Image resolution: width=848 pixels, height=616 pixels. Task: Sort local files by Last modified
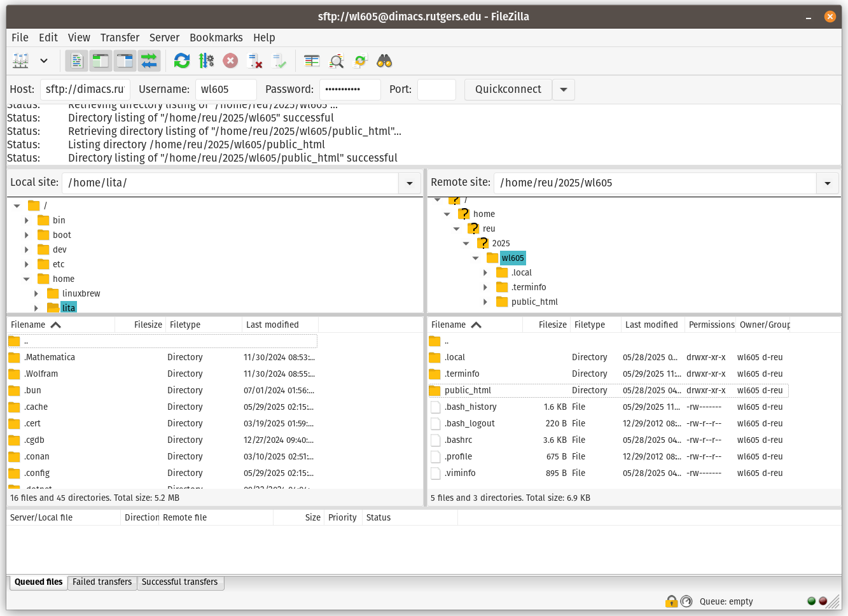[x=281, y=325]
